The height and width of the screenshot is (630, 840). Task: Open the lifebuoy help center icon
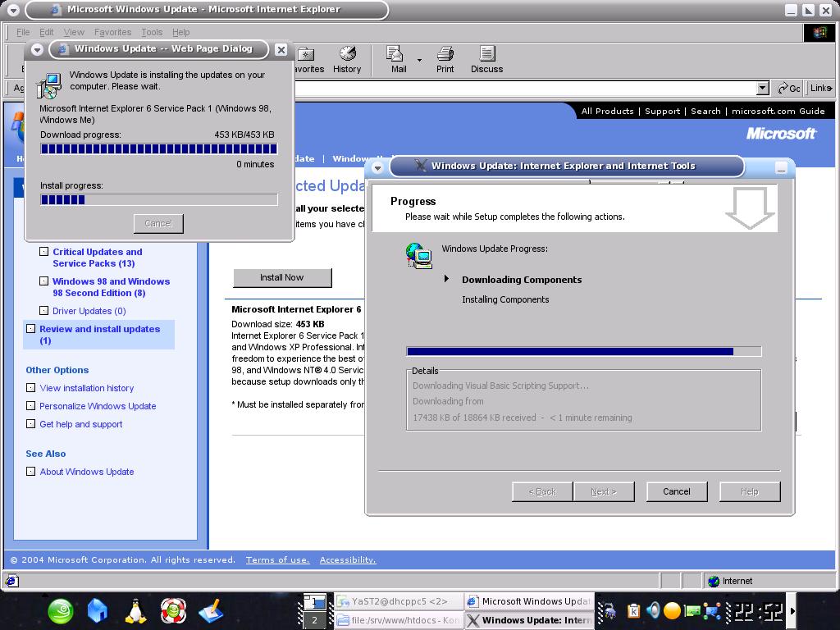[173, 610]
